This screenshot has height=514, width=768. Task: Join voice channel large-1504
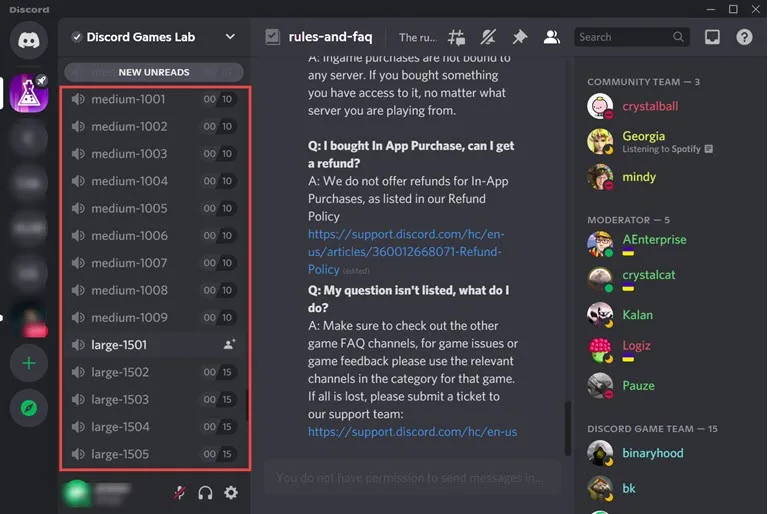pos(154,427)
